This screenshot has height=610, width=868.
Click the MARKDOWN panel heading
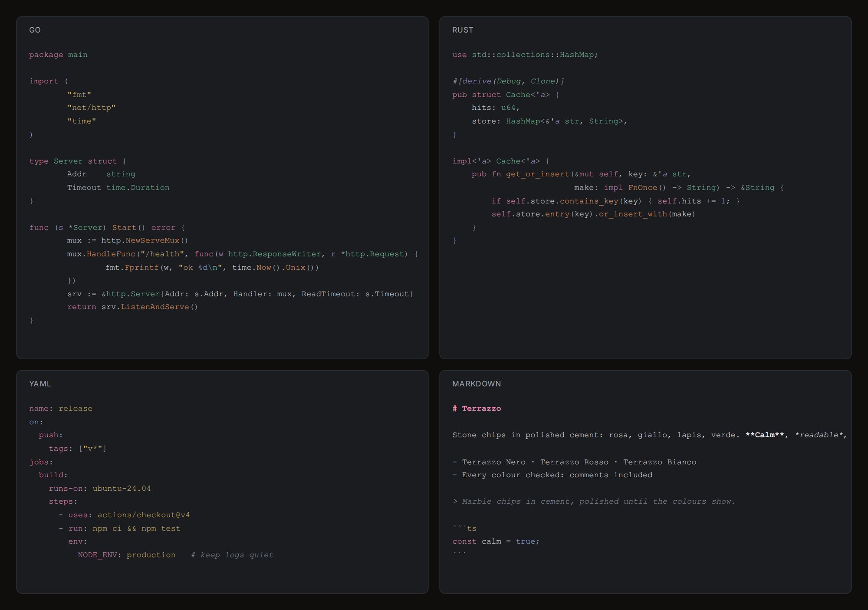click(477, 384)
